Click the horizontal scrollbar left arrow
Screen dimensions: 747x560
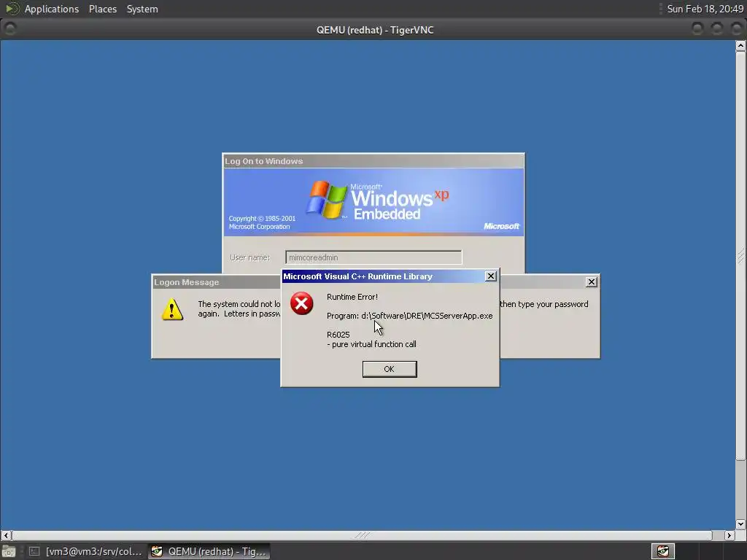[x=6, y=535]
